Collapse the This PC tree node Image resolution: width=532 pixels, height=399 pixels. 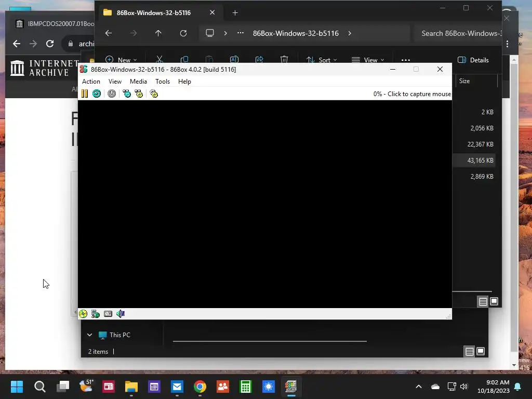89,335
